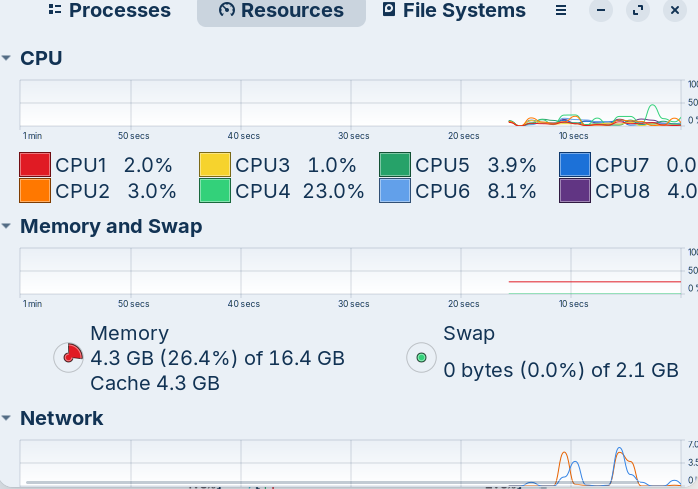Switch to the Processes tab

pyautogui.click(x=110, y=11)
